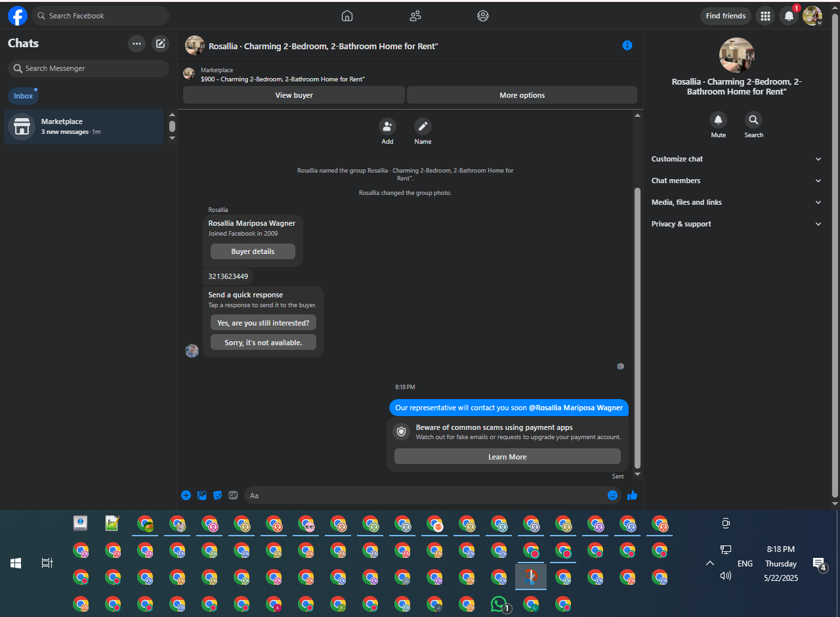Image resolution: width=840 pixels, height=617 pixels.
Task: Click the Find friends button
Action: (x=726, y=16)
